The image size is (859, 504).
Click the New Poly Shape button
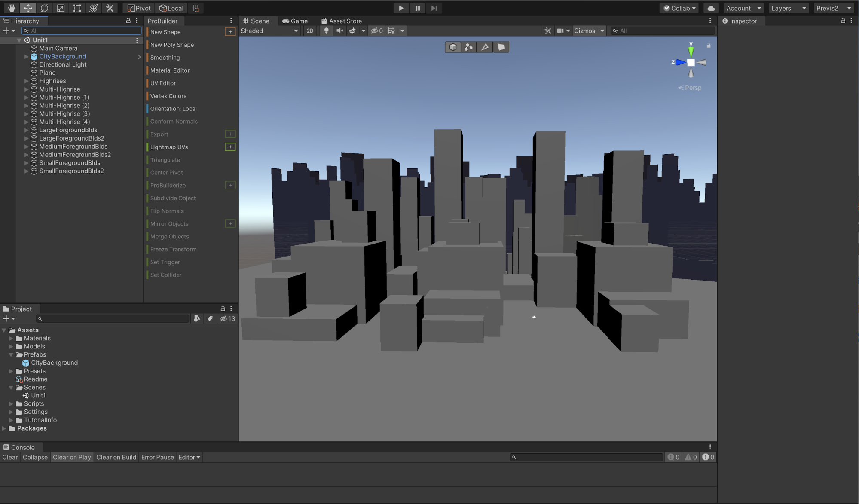pos(172,45)
